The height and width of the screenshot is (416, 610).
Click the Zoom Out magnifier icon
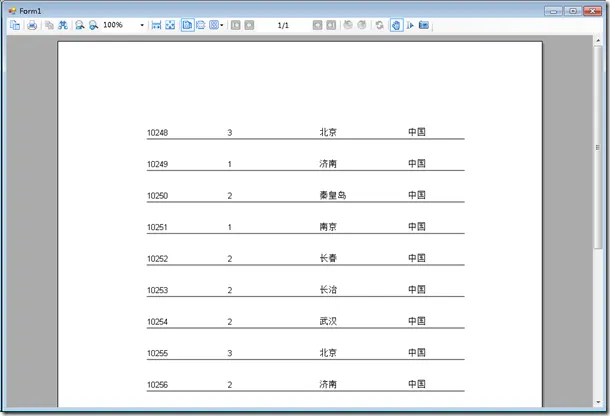[x=80, y=25]
